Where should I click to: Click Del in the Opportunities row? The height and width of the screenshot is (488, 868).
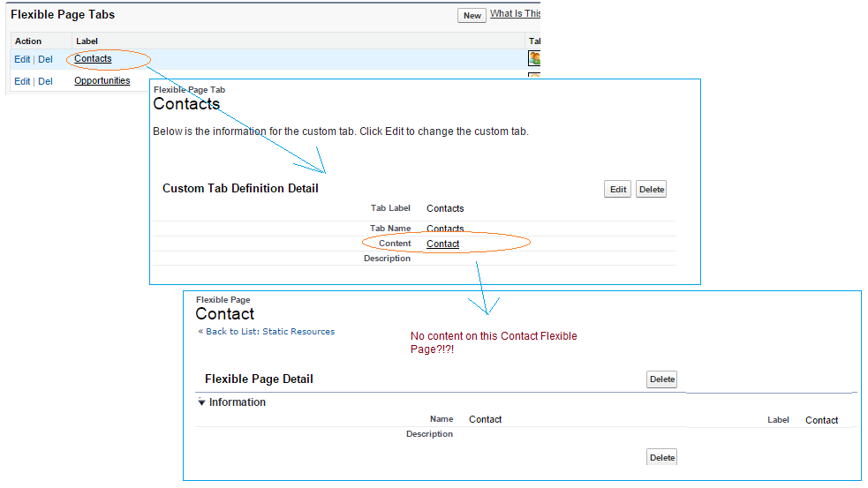point(46,81)
